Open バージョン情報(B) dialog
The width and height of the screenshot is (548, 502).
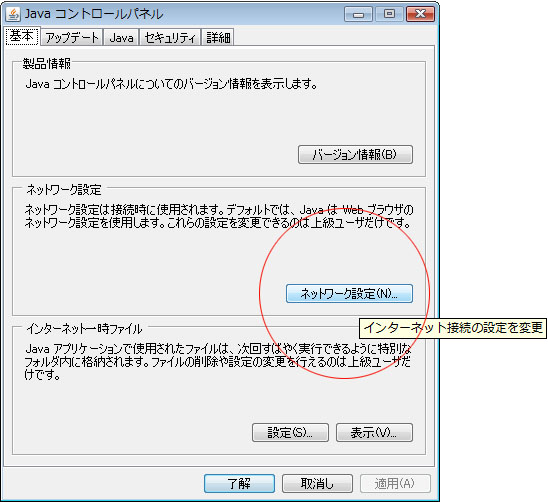355,155
